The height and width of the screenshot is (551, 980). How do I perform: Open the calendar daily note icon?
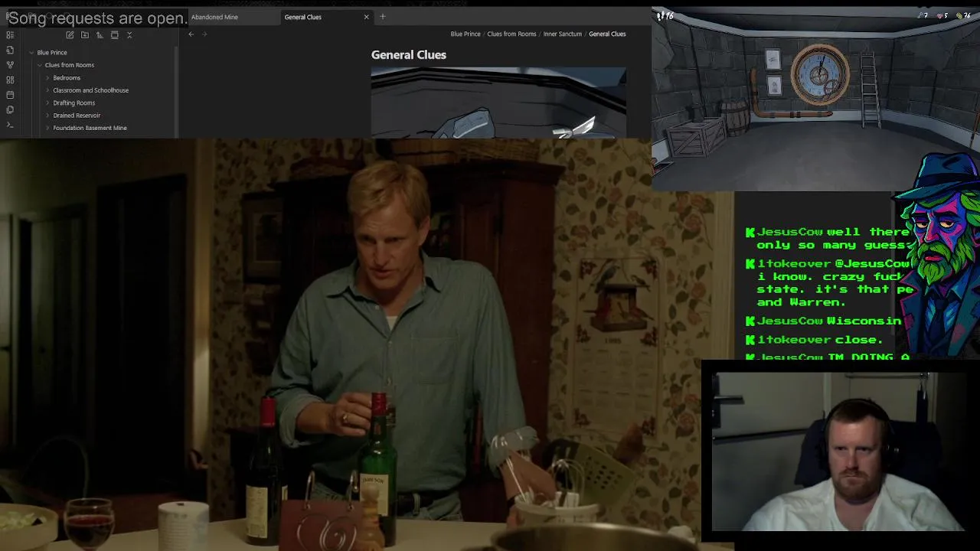pyautogui.click(x=10, y=95)
